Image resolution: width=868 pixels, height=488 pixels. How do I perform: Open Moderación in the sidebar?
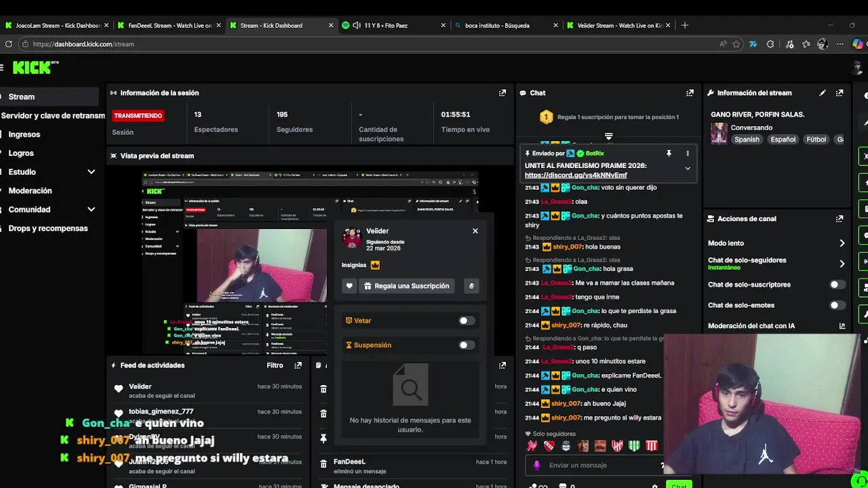(30, 191)
